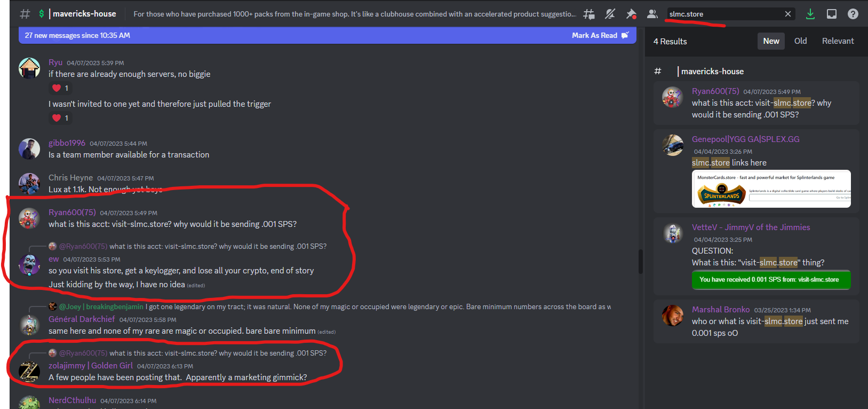
Task: Switch to Old results tab
Action: [x=800, y=41]
